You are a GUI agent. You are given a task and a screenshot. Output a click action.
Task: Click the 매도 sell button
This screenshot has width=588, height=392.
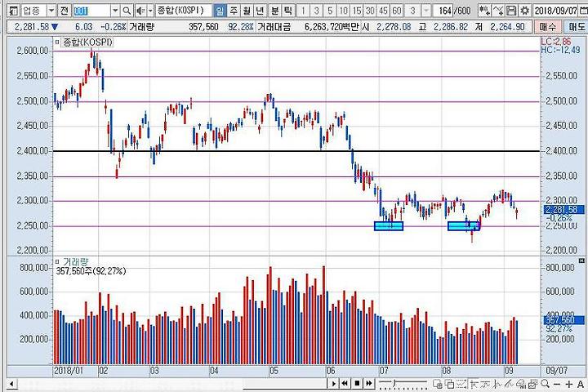(x=577, y=27)
